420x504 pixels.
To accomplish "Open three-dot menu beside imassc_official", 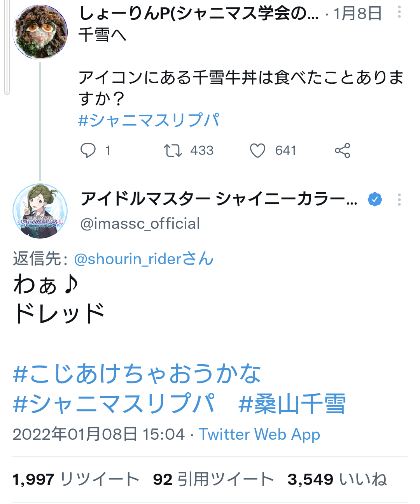I will pos(399,200).
